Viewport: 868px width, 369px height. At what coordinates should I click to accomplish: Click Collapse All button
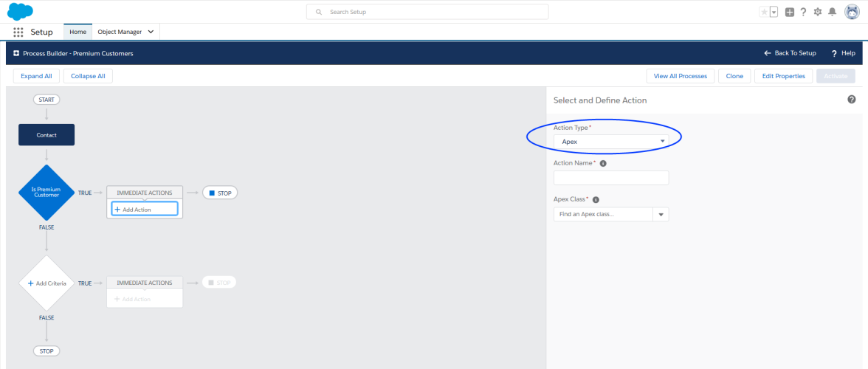88,76
